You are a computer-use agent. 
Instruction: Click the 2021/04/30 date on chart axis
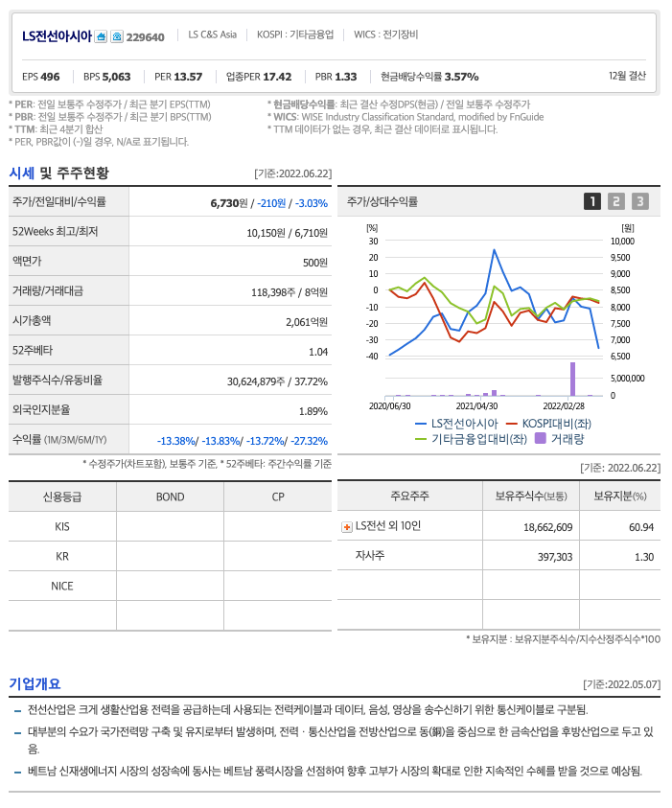pyautogui.click(x=476, y=406)
